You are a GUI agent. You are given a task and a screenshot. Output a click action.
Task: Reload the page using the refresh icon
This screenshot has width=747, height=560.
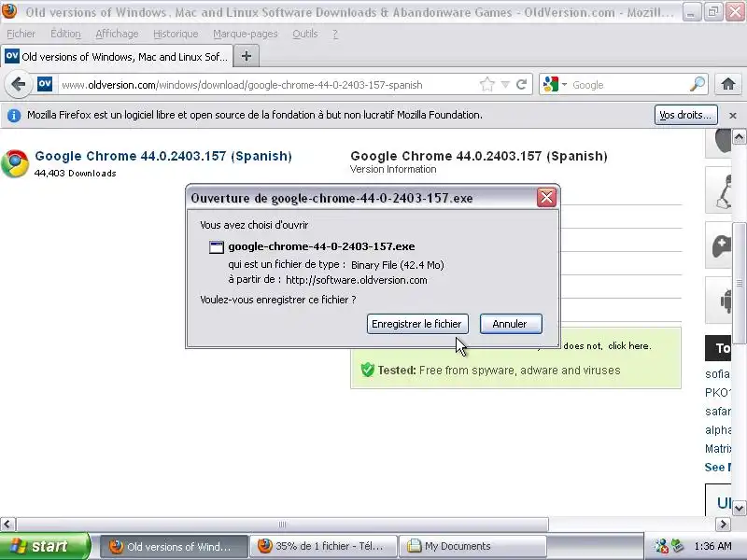click(522, 85)
